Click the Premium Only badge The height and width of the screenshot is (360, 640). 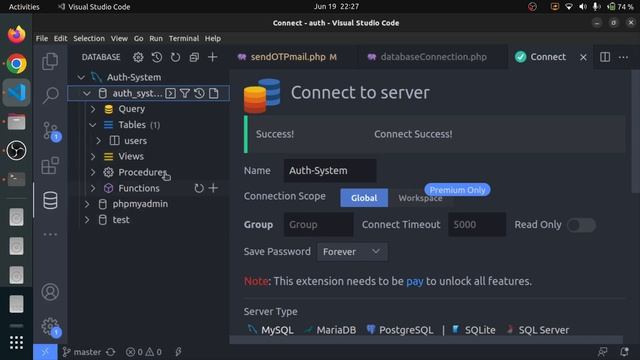[457, 190]
